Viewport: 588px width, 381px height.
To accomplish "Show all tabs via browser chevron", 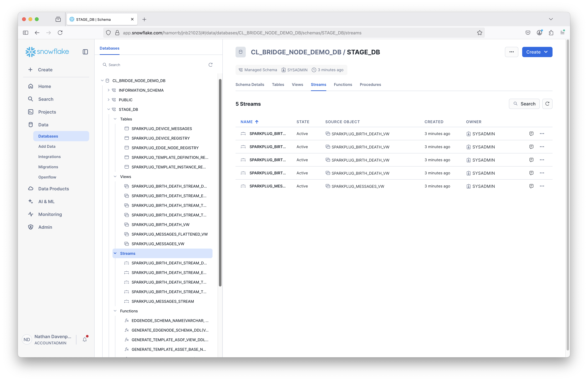I will (x=551, y=19).
